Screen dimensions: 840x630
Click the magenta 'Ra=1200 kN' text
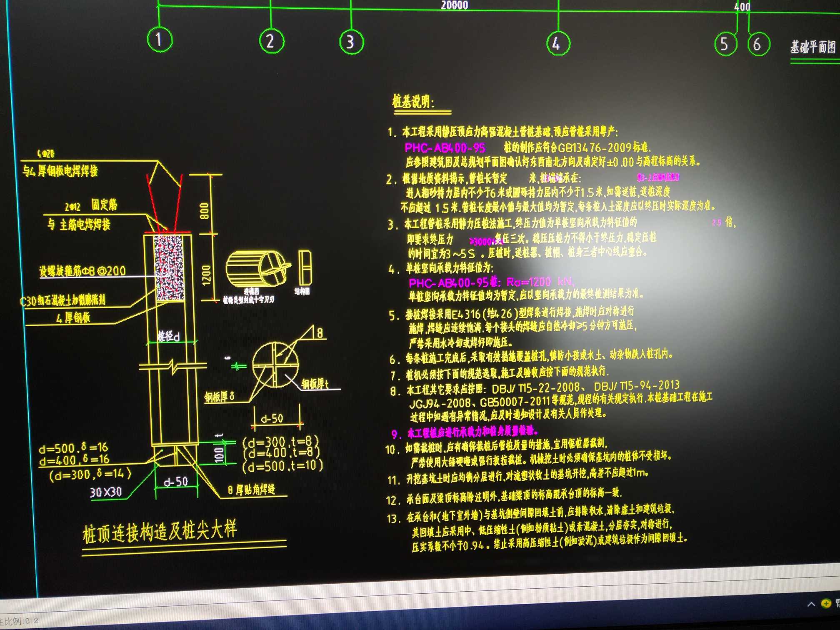pyautogui.click(x=540, y=282)
